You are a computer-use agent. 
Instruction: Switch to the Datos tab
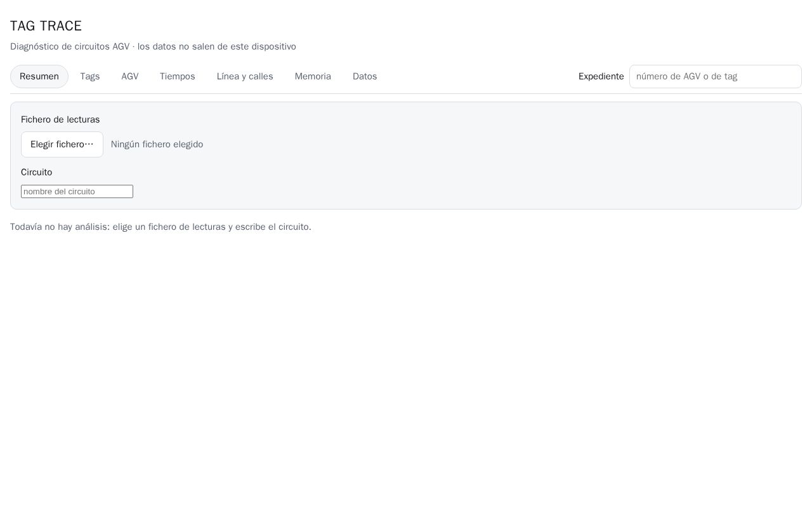pos(365,76)
